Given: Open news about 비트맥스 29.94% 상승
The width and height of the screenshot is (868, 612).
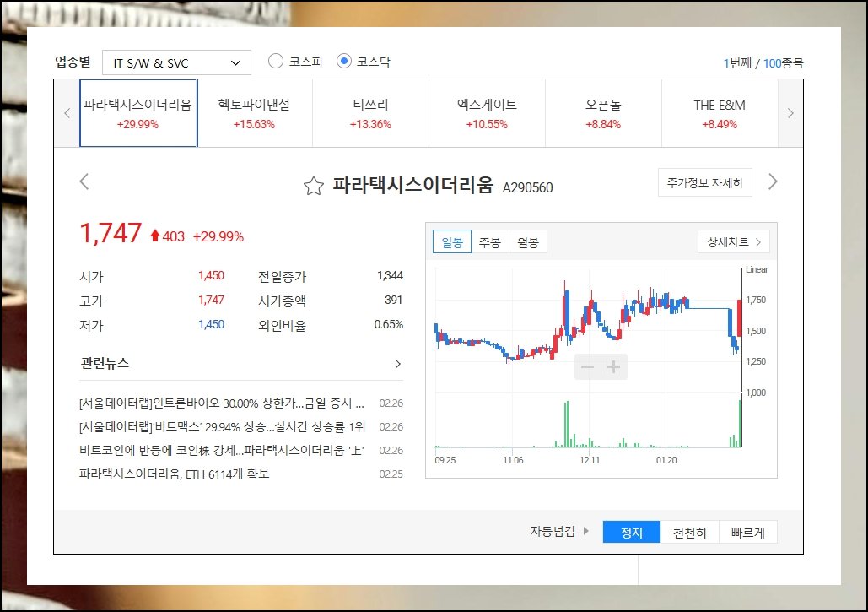Looking at the screenshot, I should point(222,426).
